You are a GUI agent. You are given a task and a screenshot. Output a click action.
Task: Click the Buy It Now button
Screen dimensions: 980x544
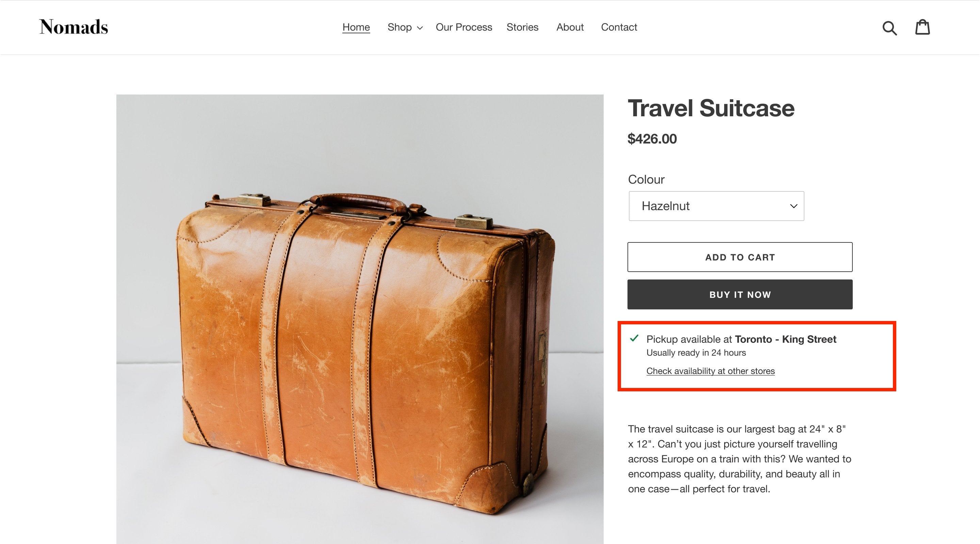(x=739, y=295)
